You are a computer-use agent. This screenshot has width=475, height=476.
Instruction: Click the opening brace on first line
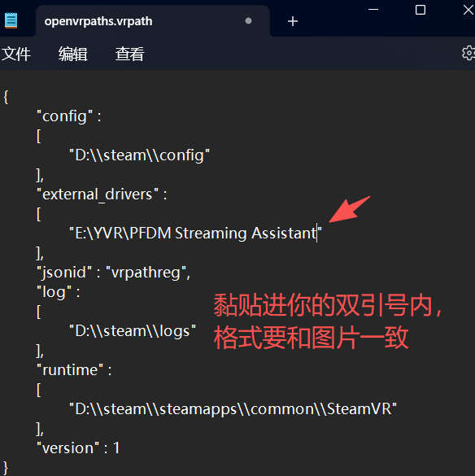[6, 97]
